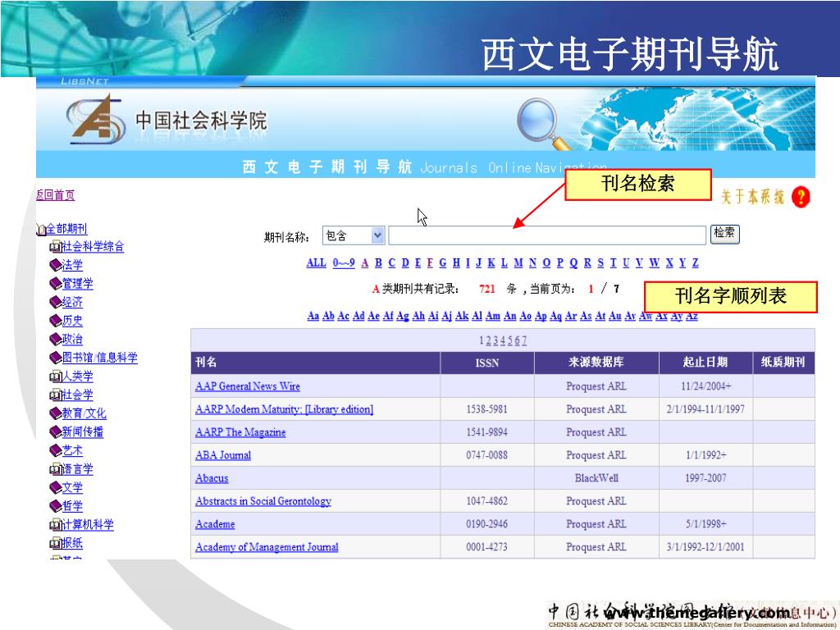Select 经济 category link
840x630 pixels.
[72, 302]
